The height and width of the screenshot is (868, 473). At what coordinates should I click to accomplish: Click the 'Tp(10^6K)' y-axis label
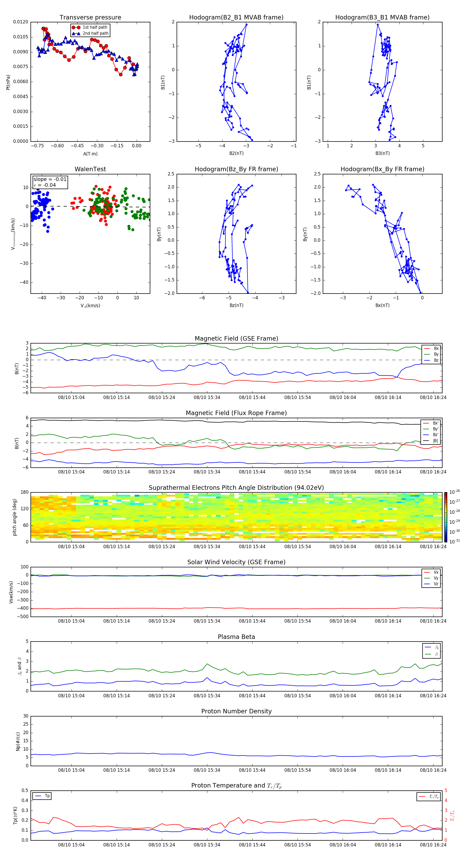point(16,815)
